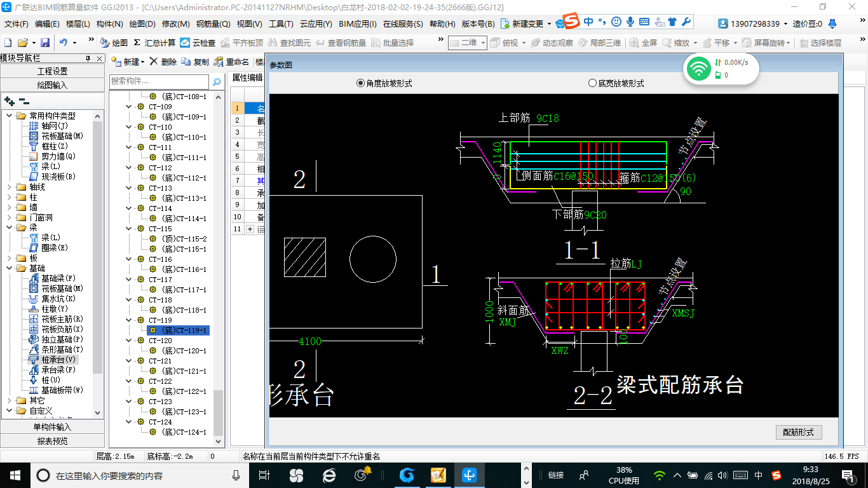868x488 pixels.
Task: Run 汇总计算 summary calculation
Action: click(154, 43)
